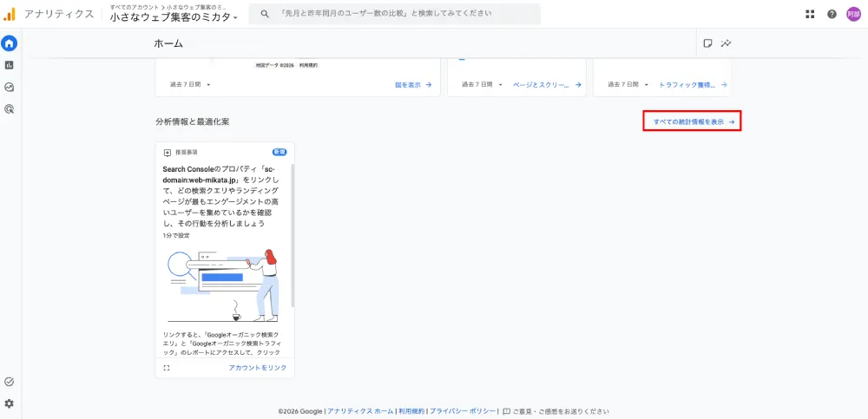Open the Help question mark icon

pos(832,14)
